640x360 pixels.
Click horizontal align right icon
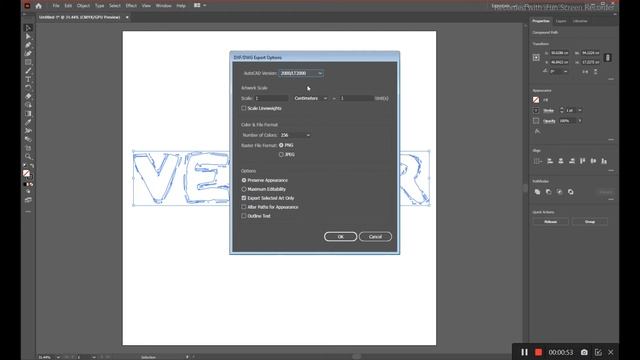[x=572, y=161]
